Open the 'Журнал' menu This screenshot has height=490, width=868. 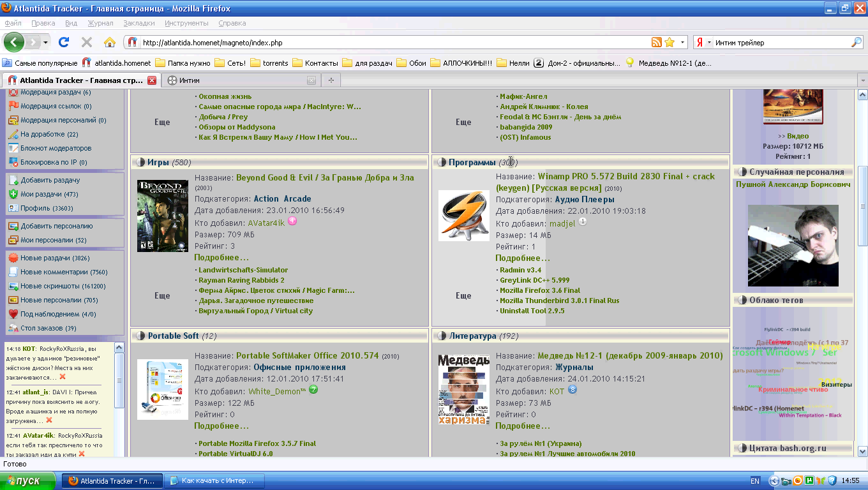101,23
